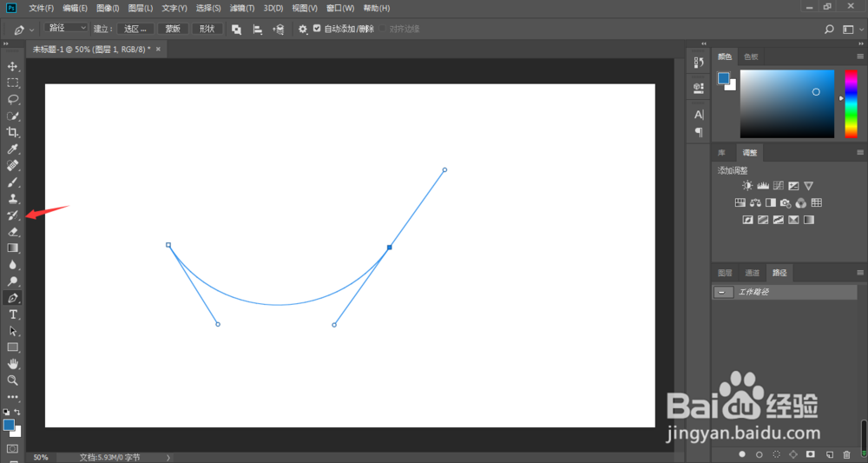Delete current path trash icon
The height and width of the screenshot is (463, 868).
[x=846, y=454]
